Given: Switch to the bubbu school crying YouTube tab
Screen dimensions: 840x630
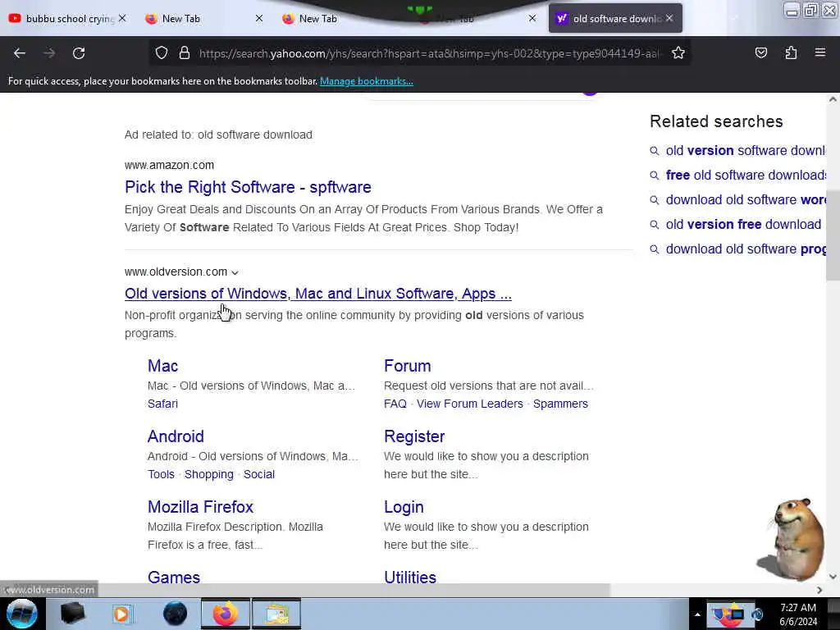Looking at the screenshot, I should click(x=67, y=18).
